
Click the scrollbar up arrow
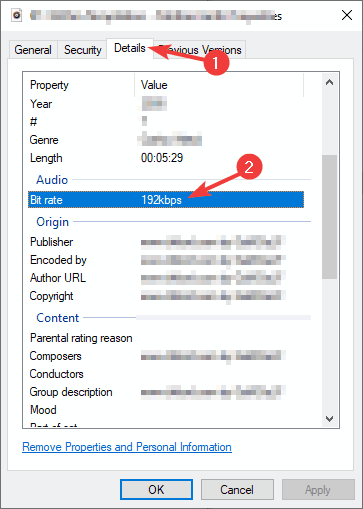[x=329, y=82]
